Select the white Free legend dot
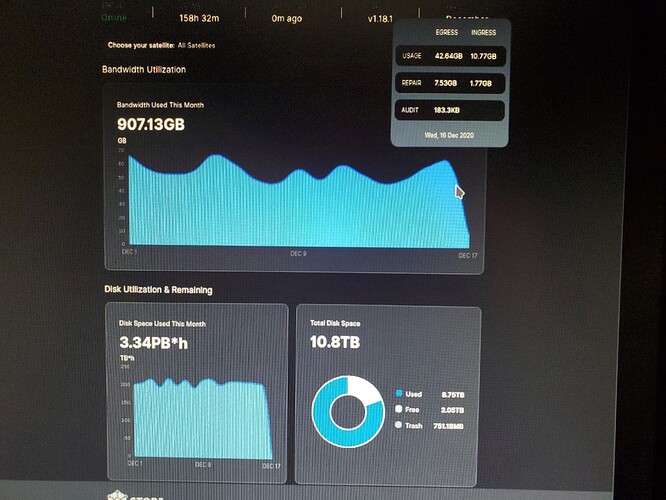This screenshot has width=666, height=500. [398, 409]
